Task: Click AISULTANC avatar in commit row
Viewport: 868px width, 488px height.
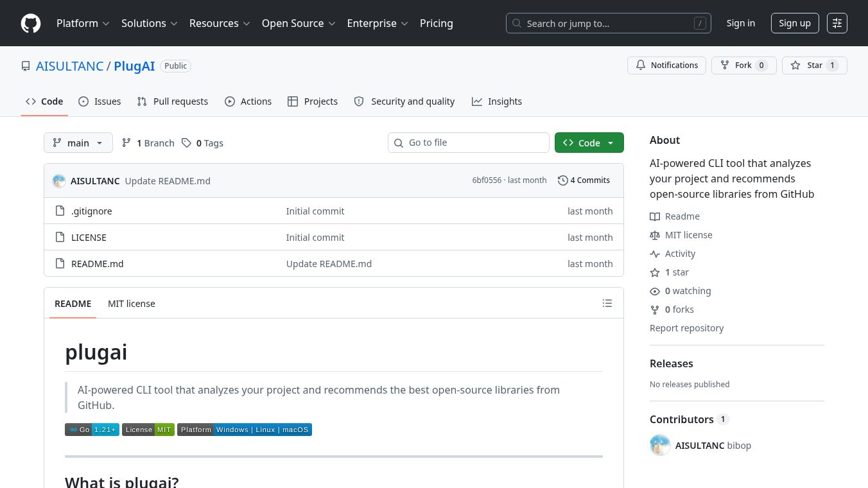Action: point(59,180)
